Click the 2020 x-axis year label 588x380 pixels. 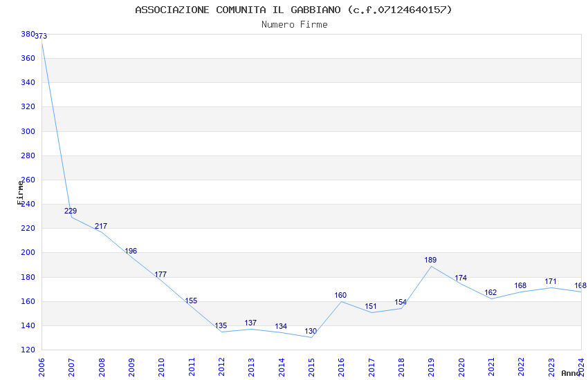coord(461,367)
